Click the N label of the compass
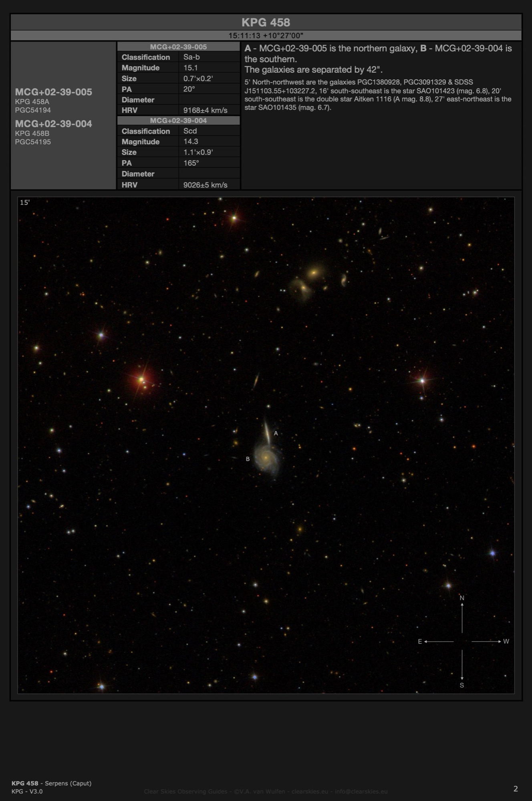This screenshot has width=532, height=801. (462, 598)
